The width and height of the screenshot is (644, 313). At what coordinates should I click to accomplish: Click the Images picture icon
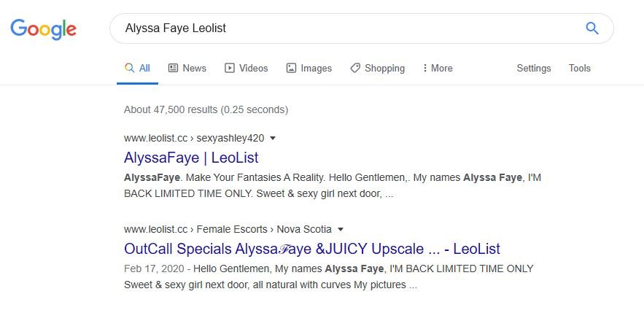(291, 68)
